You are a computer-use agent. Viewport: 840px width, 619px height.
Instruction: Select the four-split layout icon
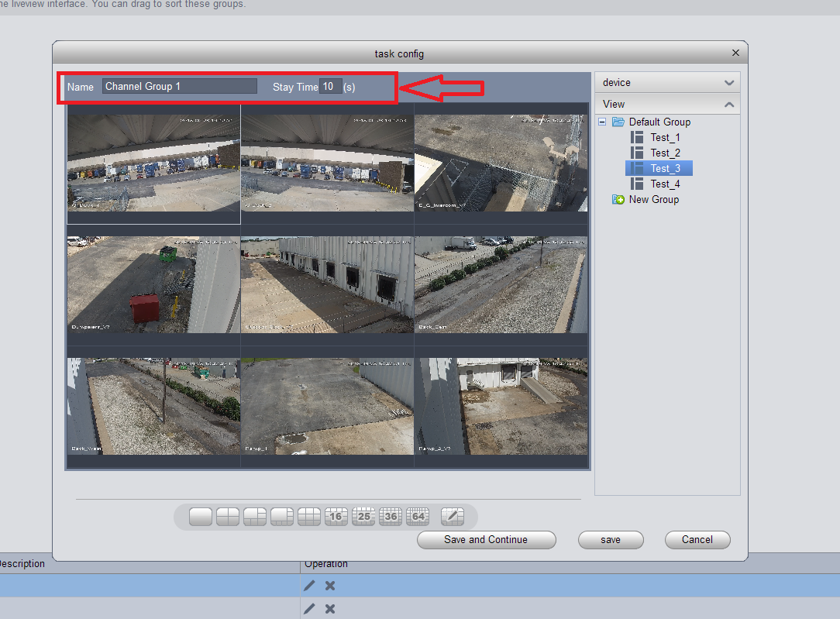point(228,517)
